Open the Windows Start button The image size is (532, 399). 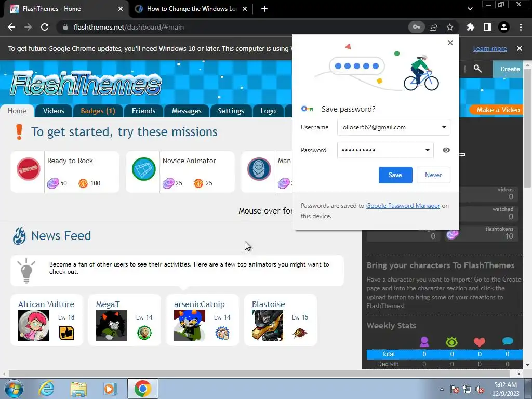pyautogui.click(x=14, y=389)
